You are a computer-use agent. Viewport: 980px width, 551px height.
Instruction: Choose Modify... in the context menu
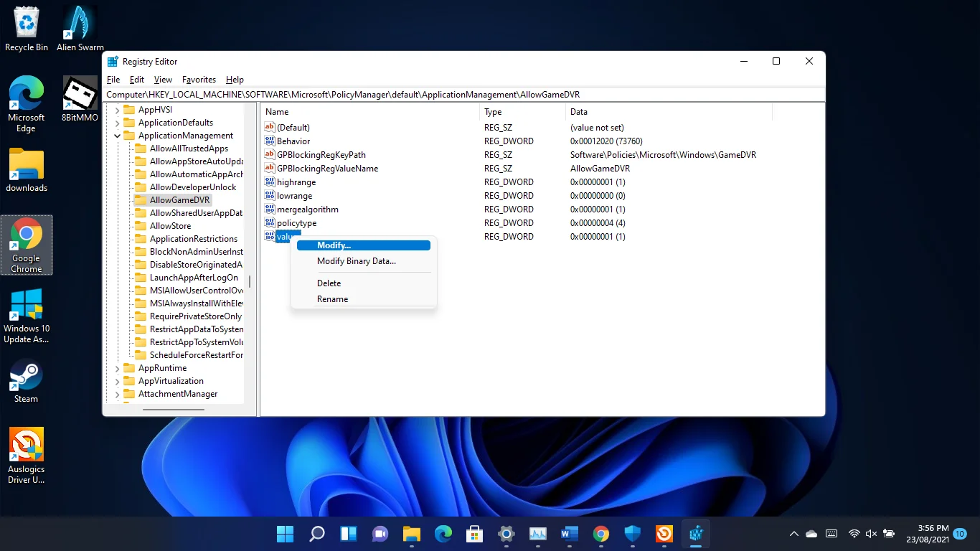coord(364,245)
